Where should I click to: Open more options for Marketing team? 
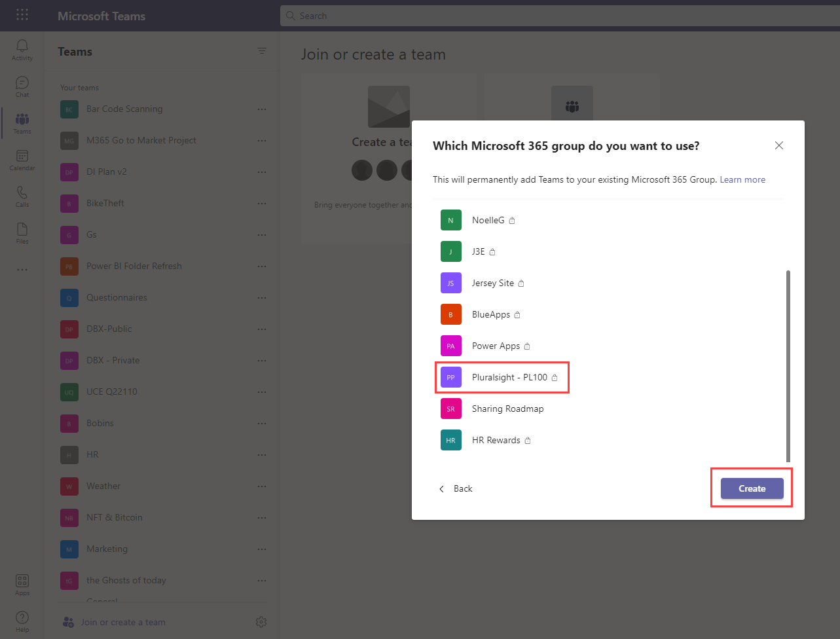tap(262, 549)
